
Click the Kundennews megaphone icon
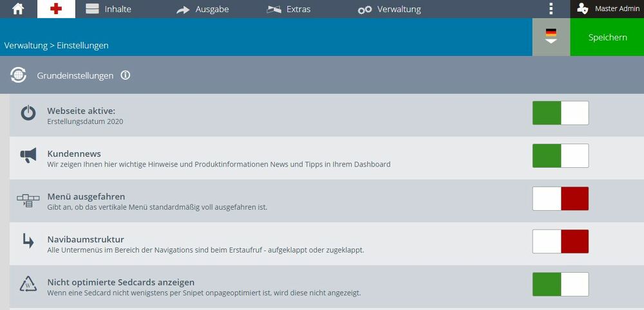coord(28,155)
